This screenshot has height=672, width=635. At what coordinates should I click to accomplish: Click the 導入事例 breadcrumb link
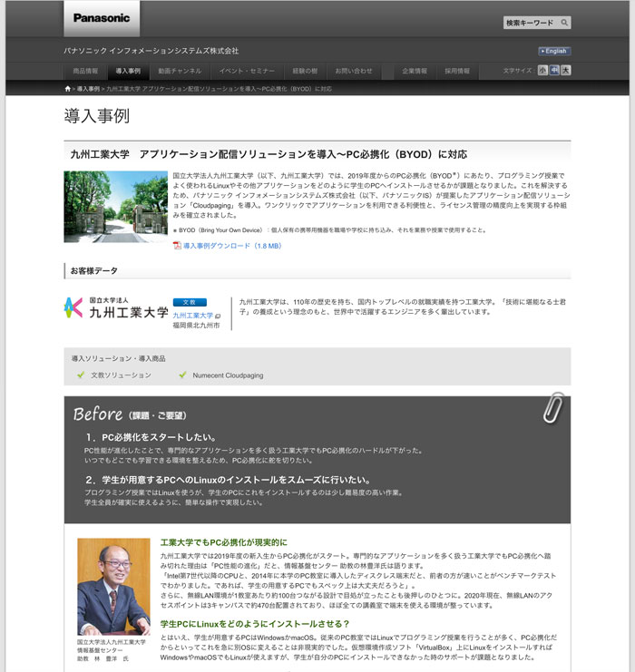click(x=88, y=89)
